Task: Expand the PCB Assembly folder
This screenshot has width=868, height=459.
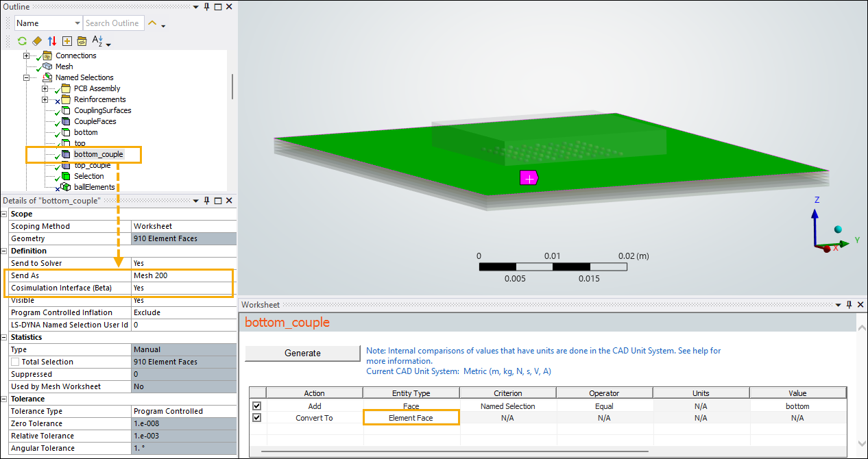Action: click(45, 88)
